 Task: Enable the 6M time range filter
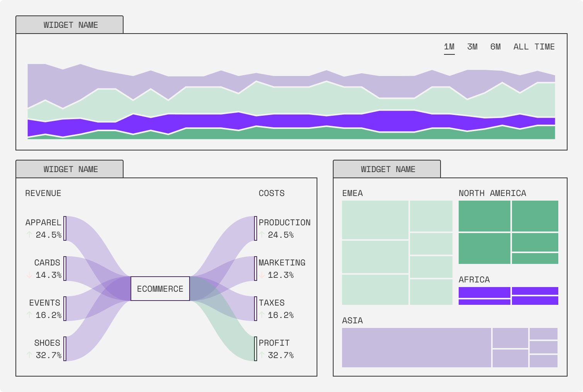coord(496,46)
